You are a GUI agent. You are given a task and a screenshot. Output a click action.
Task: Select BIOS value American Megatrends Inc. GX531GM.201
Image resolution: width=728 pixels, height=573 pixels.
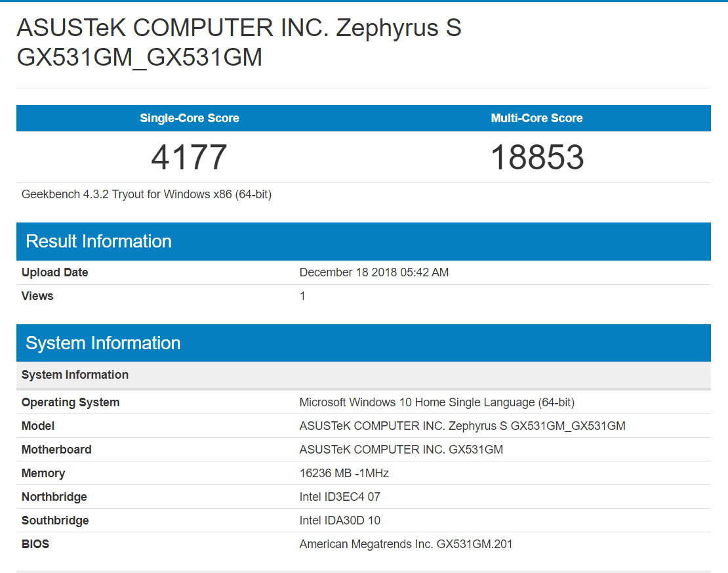[406, 544]
